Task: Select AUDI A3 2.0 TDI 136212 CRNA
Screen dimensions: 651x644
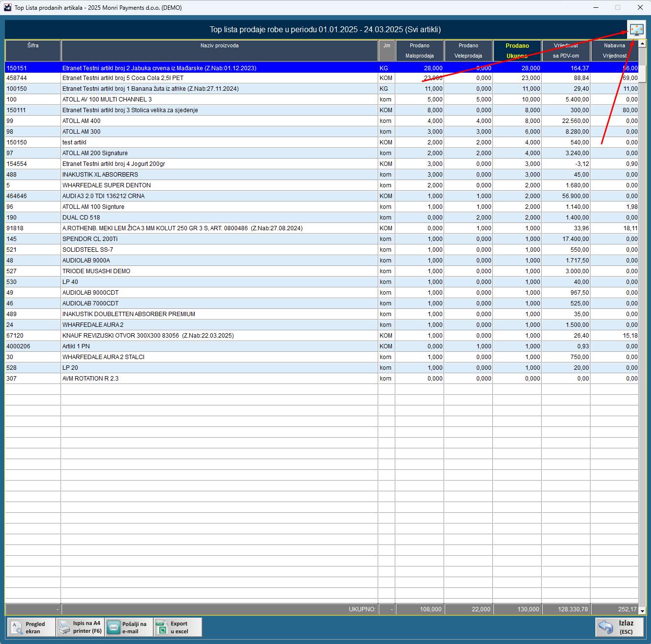Action: coord(322,196)
